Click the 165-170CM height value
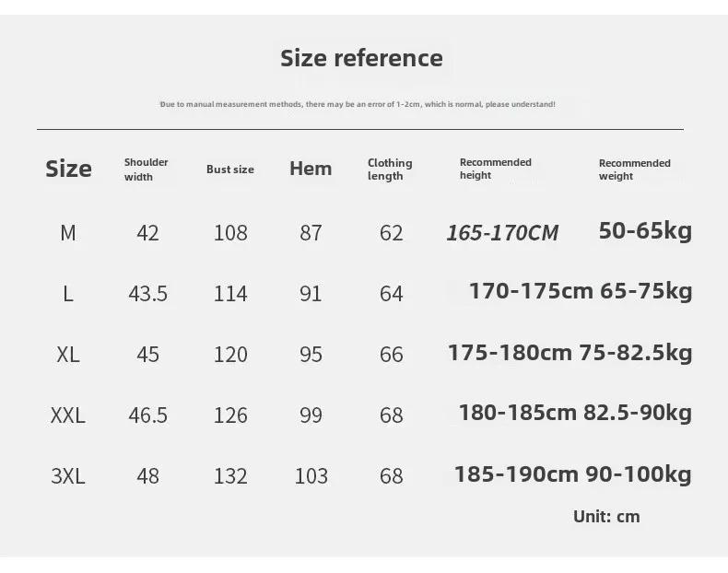The height and width of the screenshot is (573, 728). pyautogui.click(x=502, y=233)
